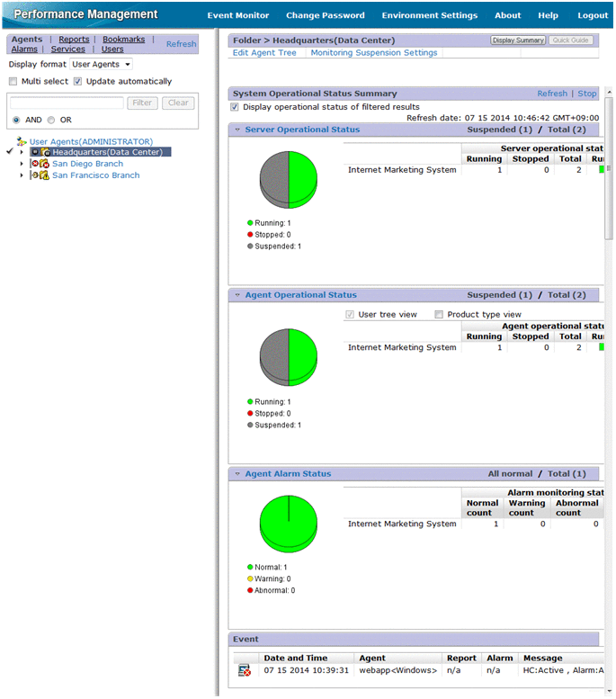
Task: Collapse the Agent Operational Status section
Action: point(237,295)
